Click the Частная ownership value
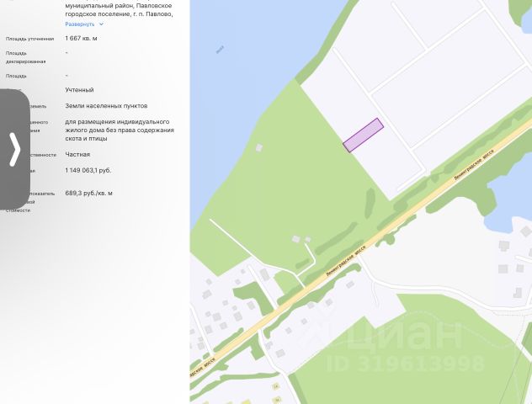This screenshot has width=532, height=404. click(77, 154)
